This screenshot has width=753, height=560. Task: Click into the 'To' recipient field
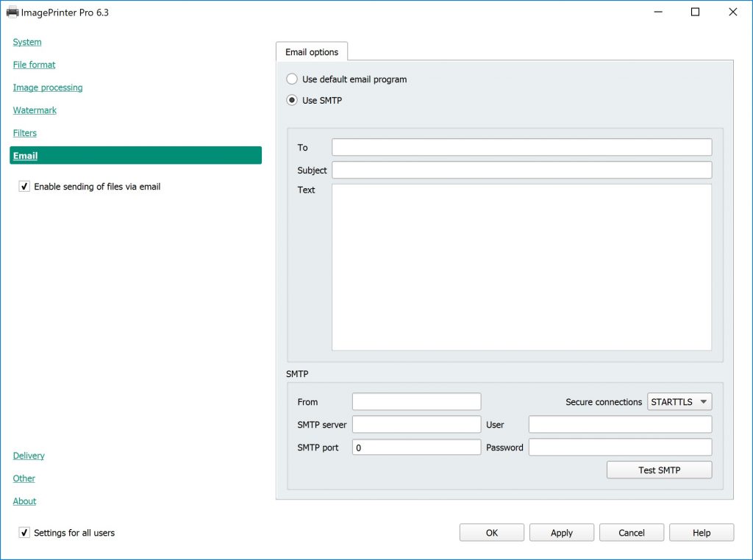click(521, 148)
